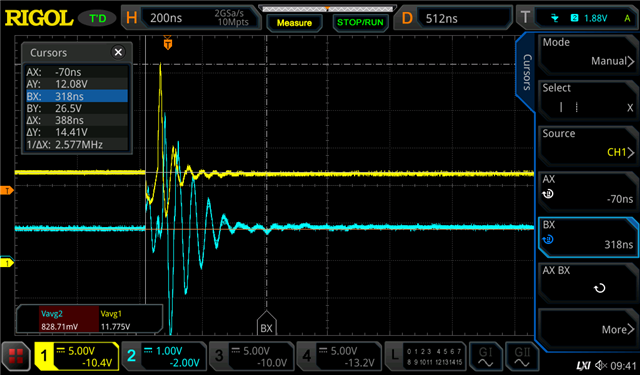Click the LXI network status icon
This screenshot has height=375, width=640.
[583, 365]
